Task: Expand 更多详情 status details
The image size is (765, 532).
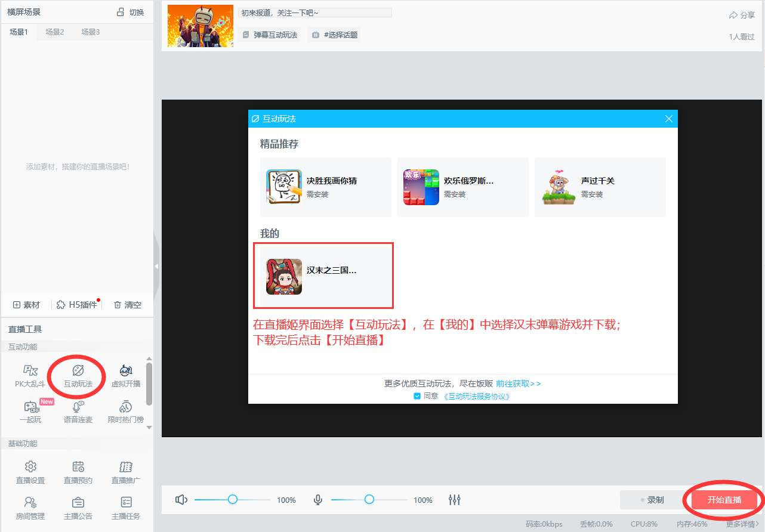Action: [742, 524]
